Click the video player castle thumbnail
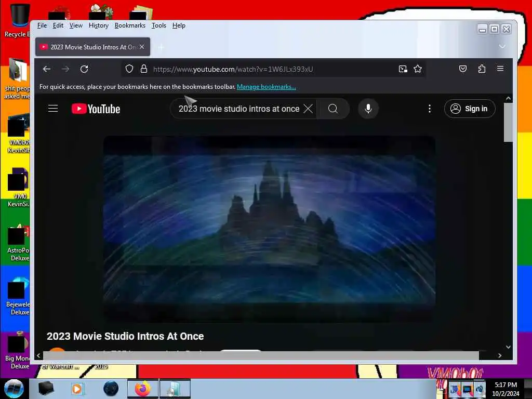The height and width of the screenshot is (399, 532). click(x=270, y=229)
